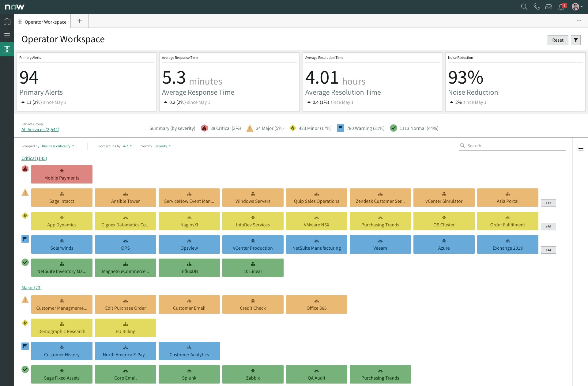The width and height of the screenshot is (588, 386).
Task: Open the App Dynamics service tile
Action: (x=62, y=221)
